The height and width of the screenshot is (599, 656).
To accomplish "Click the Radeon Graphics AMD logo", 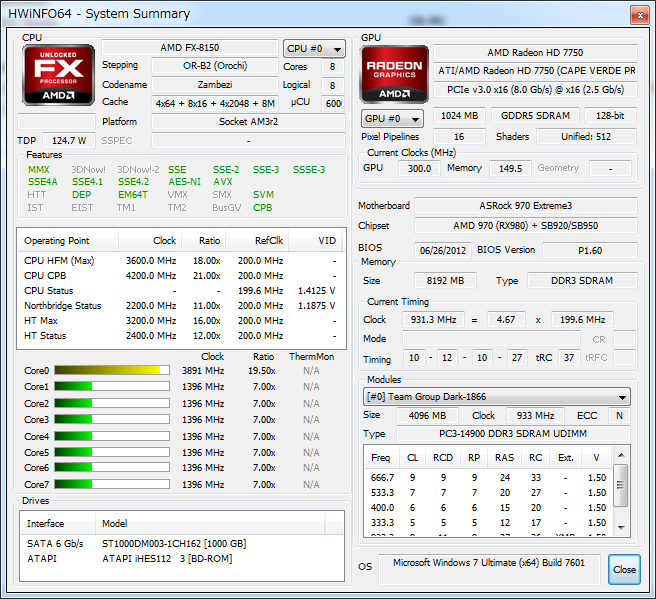I will (x=394, y=75).
